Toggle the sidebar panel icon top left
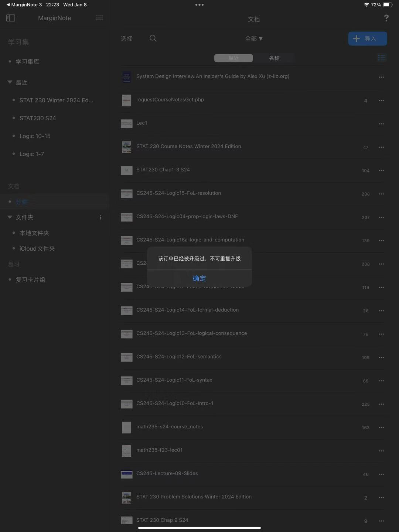This screenshot has height=532, width=399. 11,18
